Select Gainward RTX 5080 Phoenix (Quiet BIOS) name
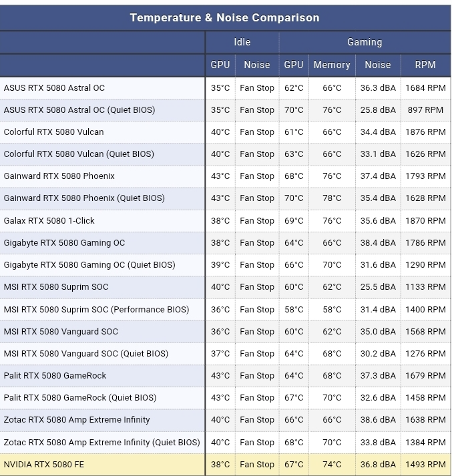452x476 pixels. pyautogui.click(x=84, y=198)
